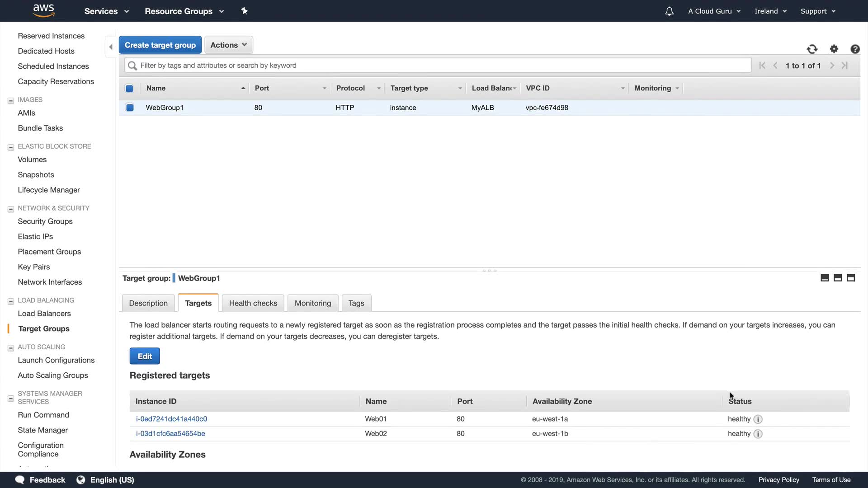Image resolution: width=868 pixels, height=488 pixels.
Task: Click the refresh target groups icon
Action: point(812,49)
